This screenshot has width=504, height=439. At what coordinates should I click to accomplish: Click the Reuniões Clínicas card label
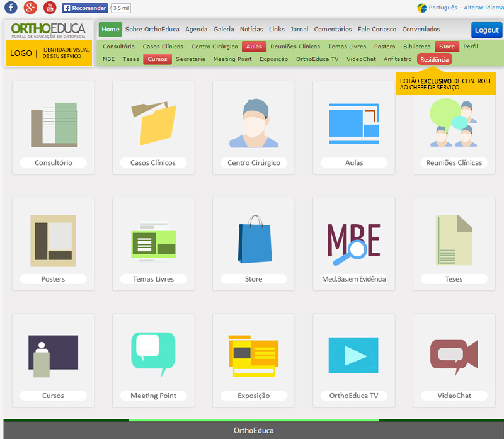pos(454,162)
